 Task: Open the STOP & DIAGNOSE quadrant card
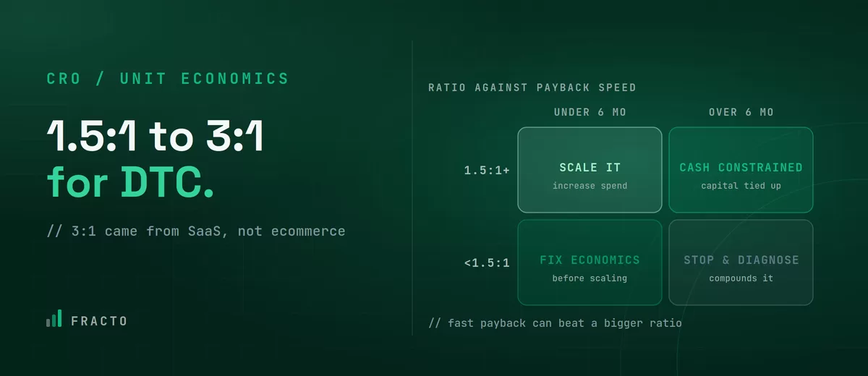click(741, 262)
